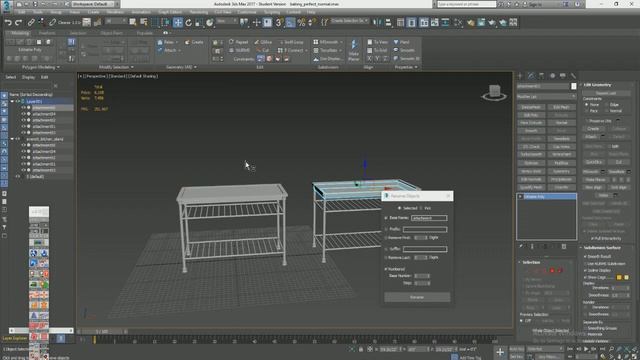Expand the Polygon Modeling ribbon panel
The width and height of the screenshot is (640, 360).
pyautogui.click(x=41, y=67)
